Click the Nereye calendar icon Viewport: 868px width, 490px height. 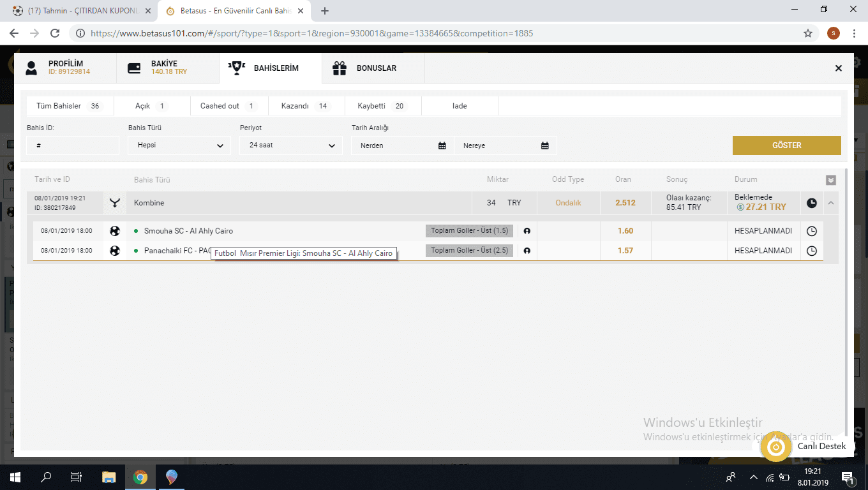(545, 145)
